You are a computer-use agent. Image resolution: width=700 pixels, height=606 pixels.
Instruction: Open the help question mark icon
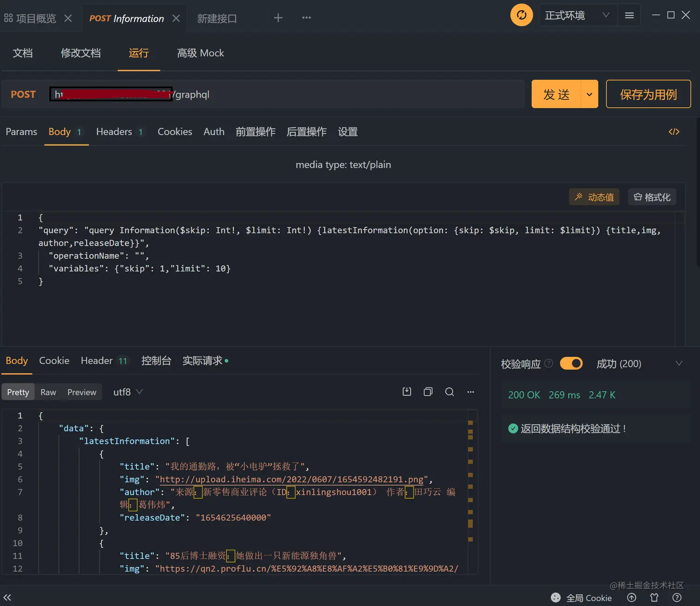pyautogui.click(x=677, y=597)
